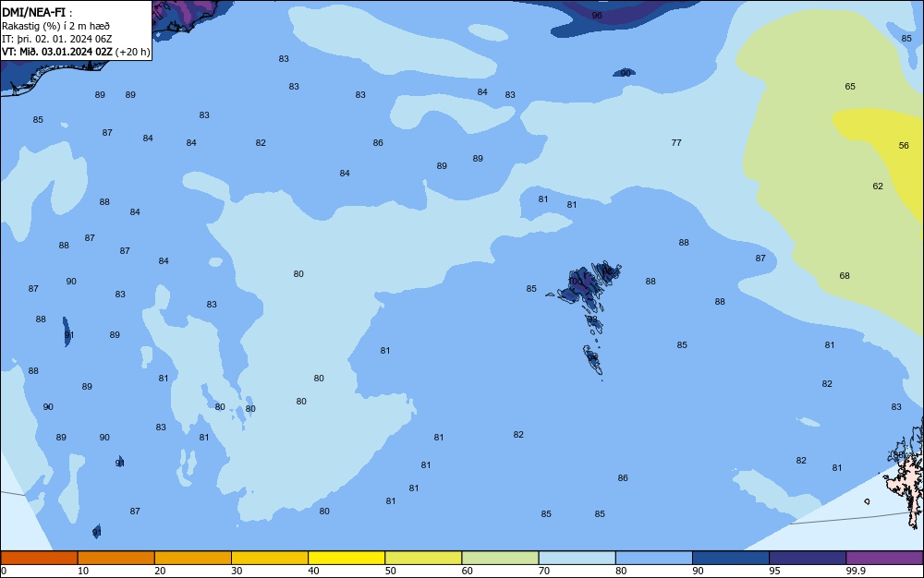Click the '(+20 h)' forecast offset text
The image size is (924, 578).
pos(132,52)
